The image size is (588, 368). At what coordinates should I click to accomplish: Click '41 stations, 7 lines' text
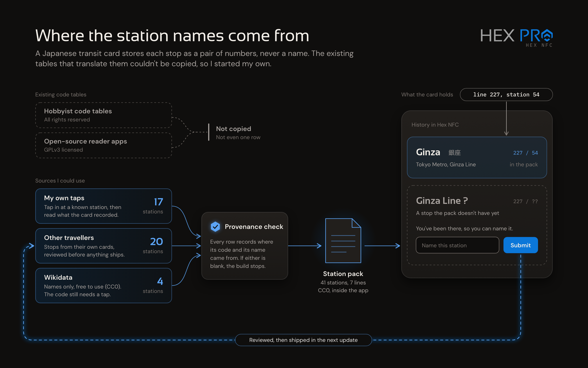tap(343, 283)
